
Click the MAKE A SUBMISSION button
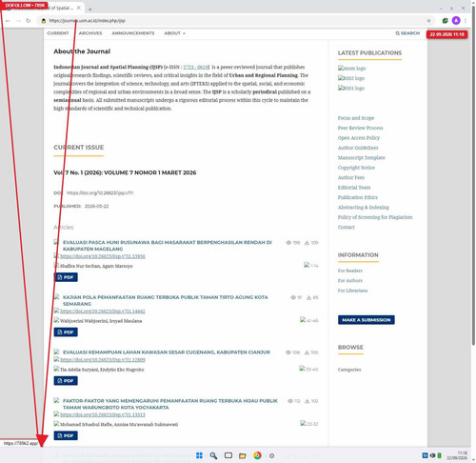pyautogui.click(x=367, y=320)
